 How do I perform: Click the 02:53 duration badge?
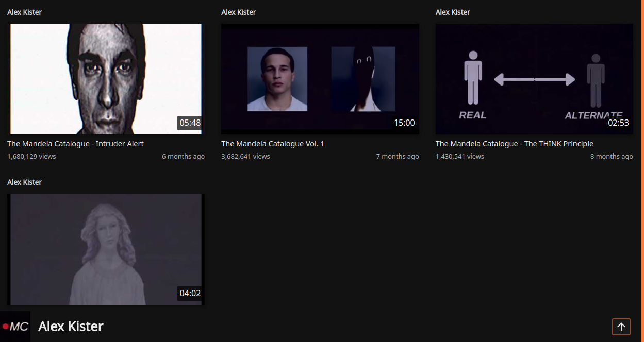pyautogui.click(x=618, y=123)
